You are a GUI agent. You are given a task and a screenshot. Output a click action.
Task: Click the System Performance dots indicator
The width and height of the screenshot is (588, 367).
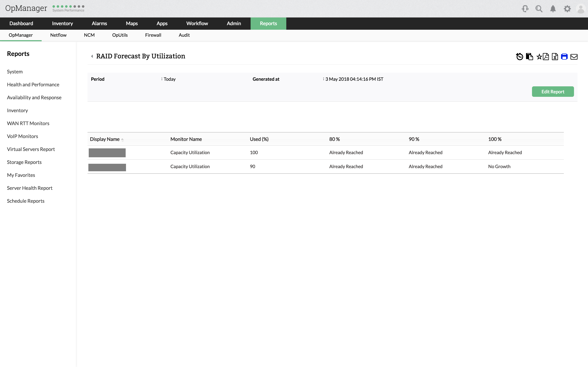(68, 7)
